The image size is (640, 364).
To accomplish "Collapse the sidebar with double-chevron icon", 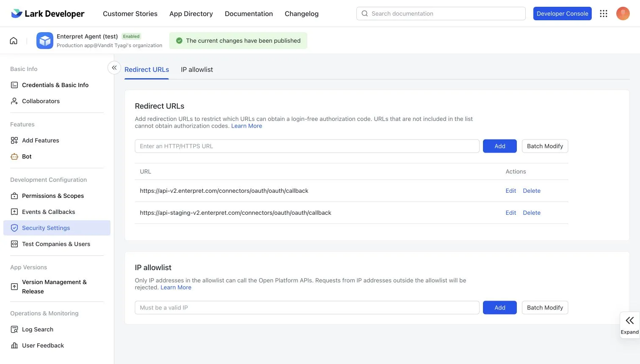I will pos(114,68).
